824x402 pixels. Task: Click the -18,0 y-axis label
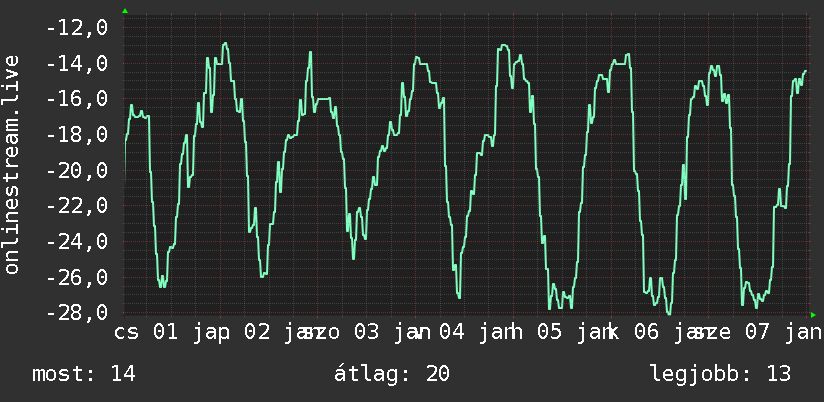pos(77,135)
